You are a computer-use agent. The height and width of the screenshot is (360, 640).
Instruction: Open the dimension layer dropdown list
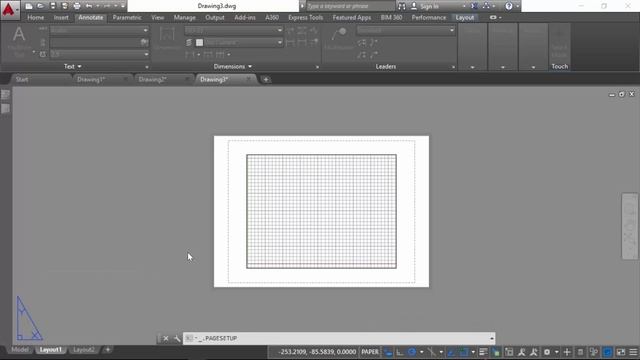pos(280,42)
